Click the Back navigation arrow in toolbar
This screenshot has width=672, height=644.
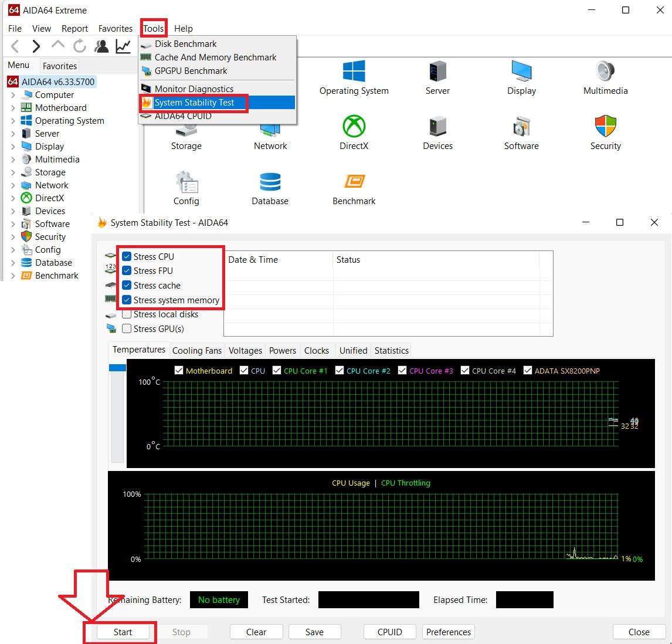15,46
